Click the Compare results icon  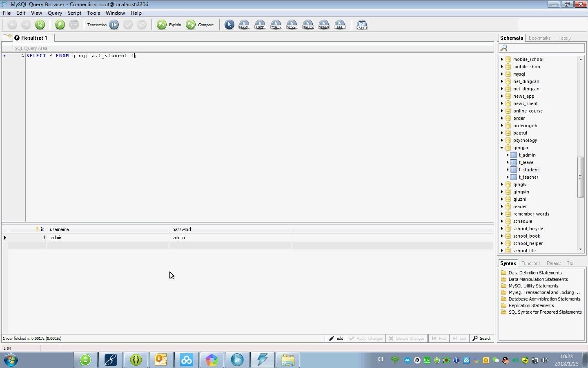pos(191,25)
